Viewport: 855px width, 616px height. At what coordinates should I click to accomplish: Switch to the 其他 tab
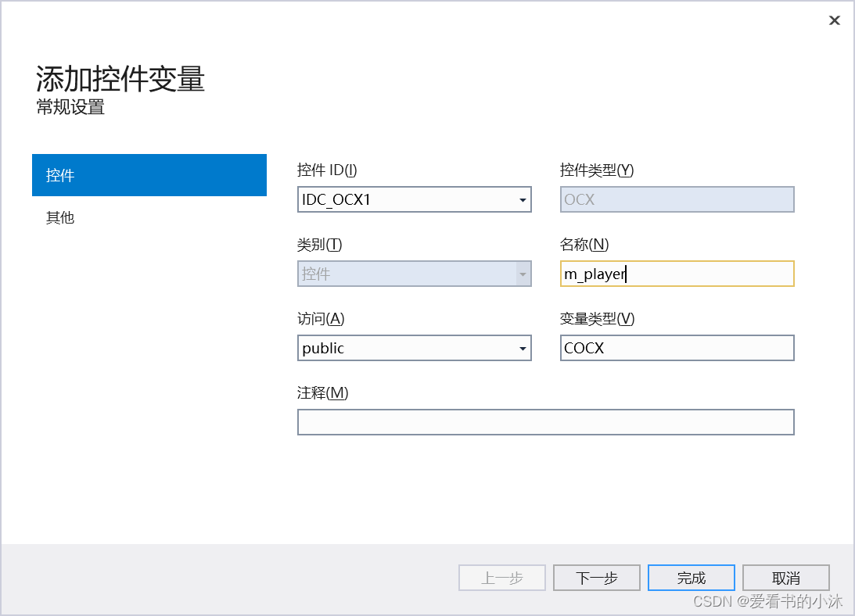pyautogui.click(x=60, y=217)
